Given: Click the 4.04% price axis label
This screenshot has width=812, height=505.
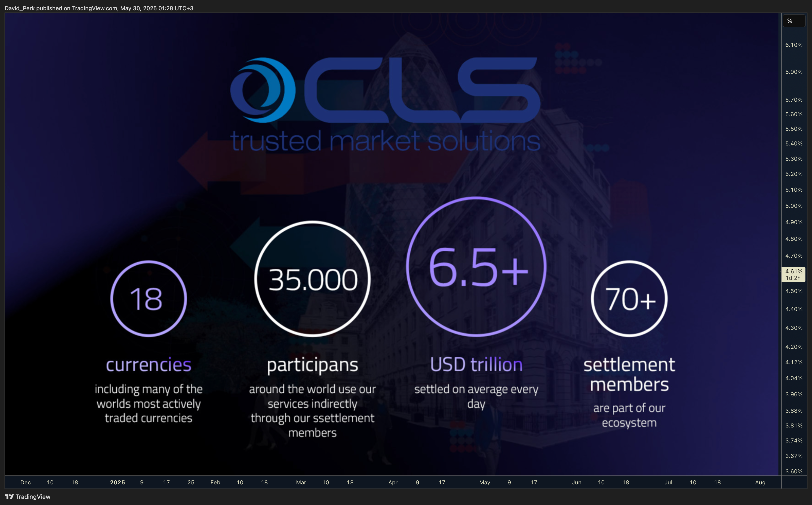Looking at the screenshot, I should pos(794,378).
